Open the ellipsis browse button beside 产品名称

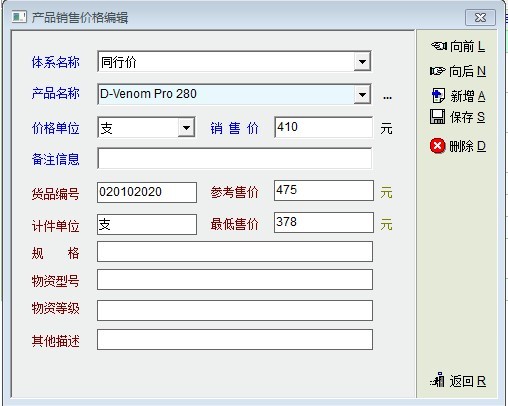(387, 98)
